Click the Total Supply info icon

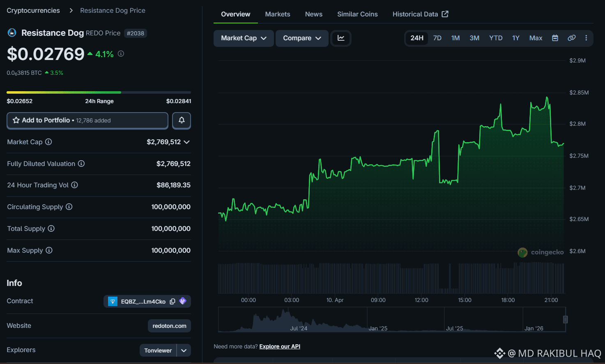[51, 228]
